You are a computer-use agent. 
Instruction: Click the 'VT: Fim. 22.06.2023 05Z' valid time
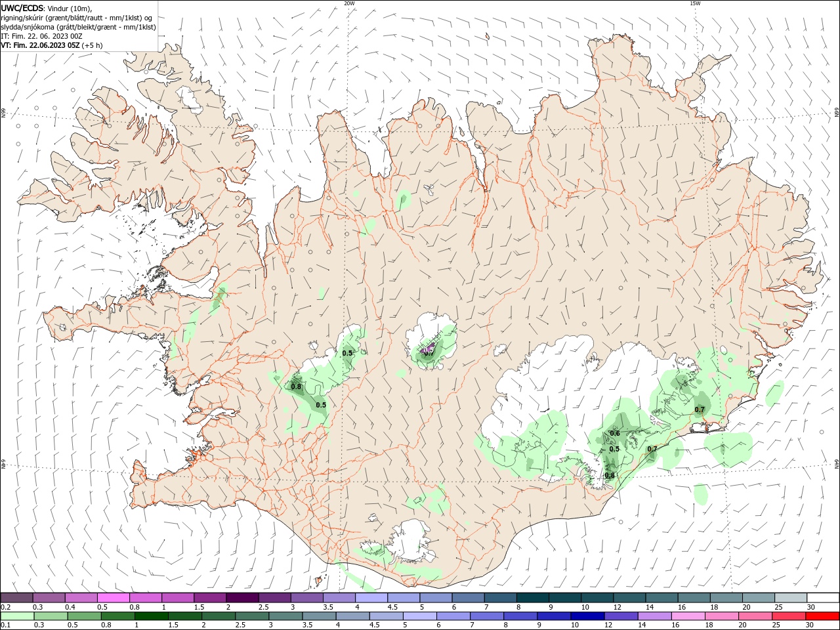pyautogui.click(x=40, y=45)
